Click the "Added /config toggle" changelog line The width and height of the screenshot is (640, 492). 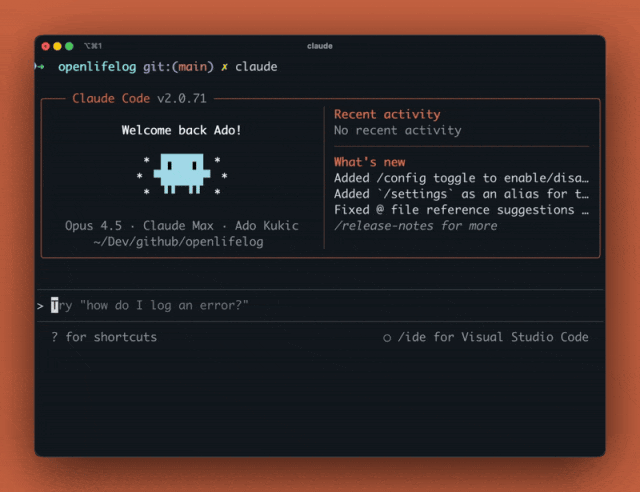pos(461,178)
